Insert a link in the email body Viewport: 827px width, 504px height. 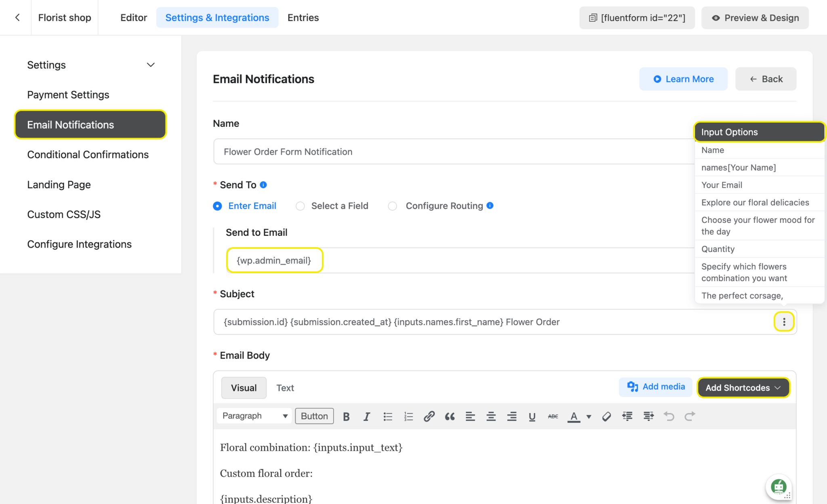429,416
